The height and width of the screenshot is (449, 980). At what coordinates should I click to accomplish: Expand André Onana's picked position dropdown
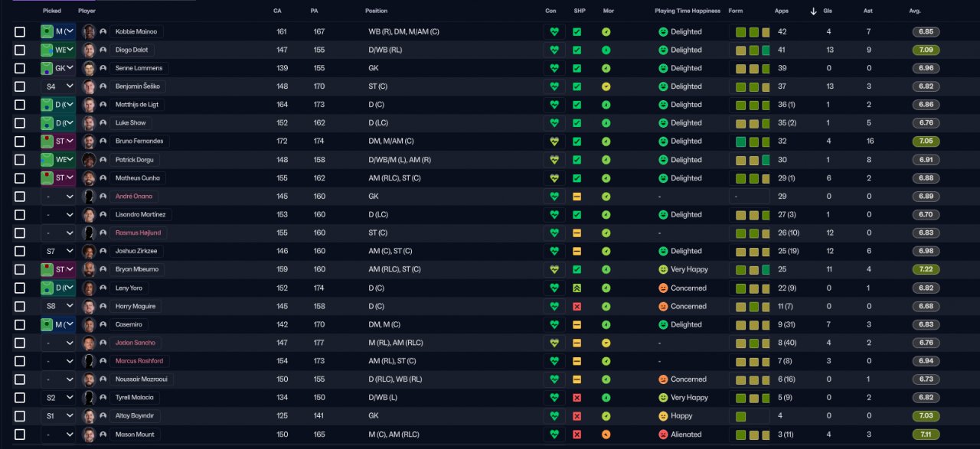pyautogui.click(x=59, y=197)
